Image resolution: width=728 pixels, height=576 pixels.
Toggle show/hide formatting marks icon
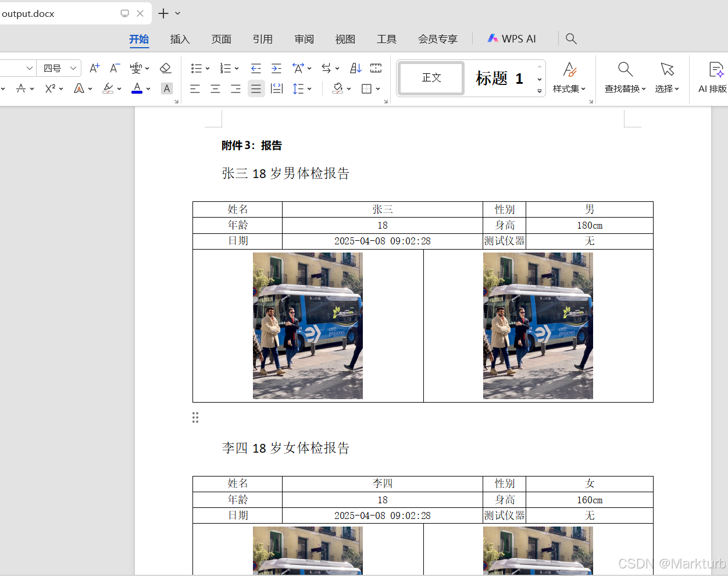pyautogui.click(x=376, y=68)
